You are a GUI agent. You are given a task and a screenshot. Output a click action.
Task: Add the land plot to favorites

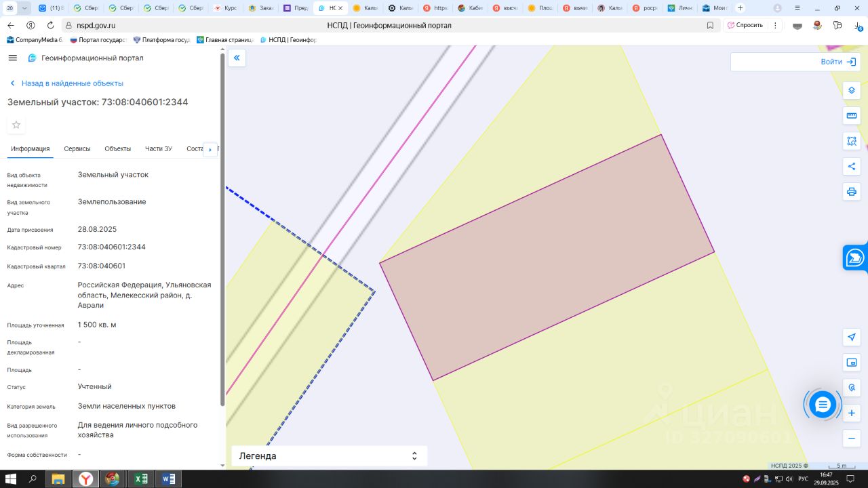tap(16, 125)
